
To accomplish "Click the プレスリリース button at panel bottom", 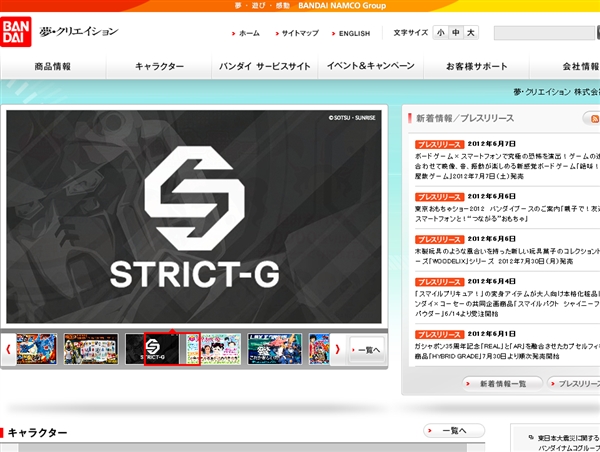I will tap(574, 383).
